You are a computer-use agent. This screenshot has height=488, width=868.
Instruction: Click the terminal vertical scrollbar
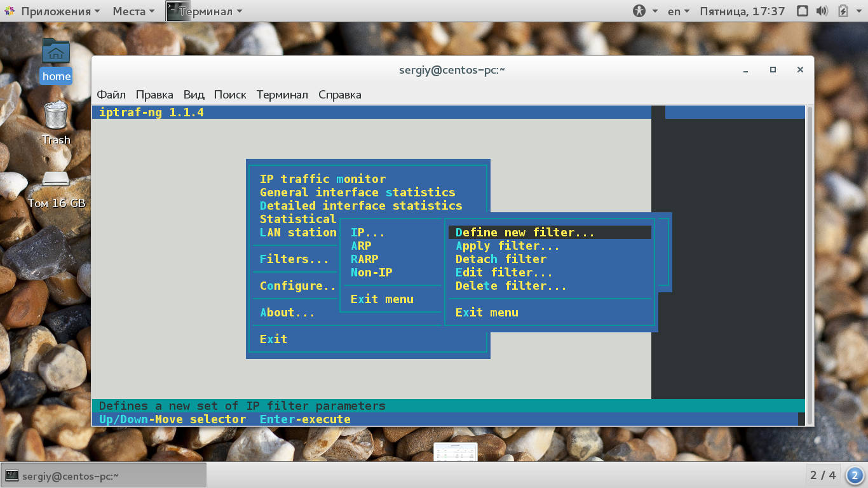[809, 266]
